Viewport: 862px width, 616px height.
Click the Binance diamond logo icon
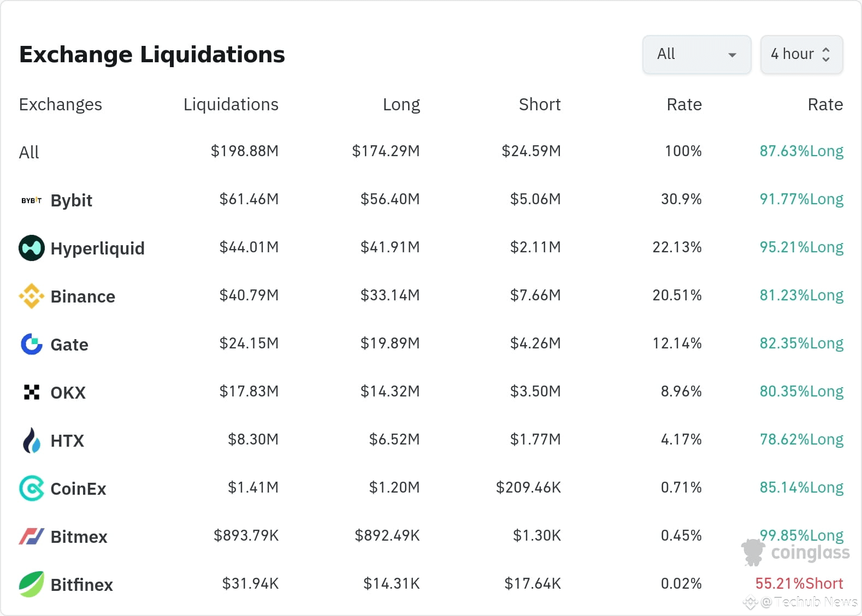[32, 296]
